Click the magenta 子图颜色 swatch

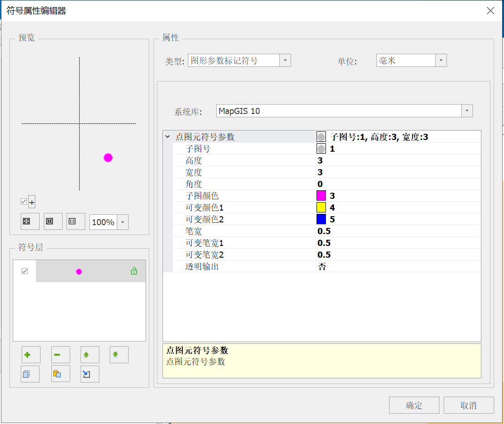[x=321, y=196]
